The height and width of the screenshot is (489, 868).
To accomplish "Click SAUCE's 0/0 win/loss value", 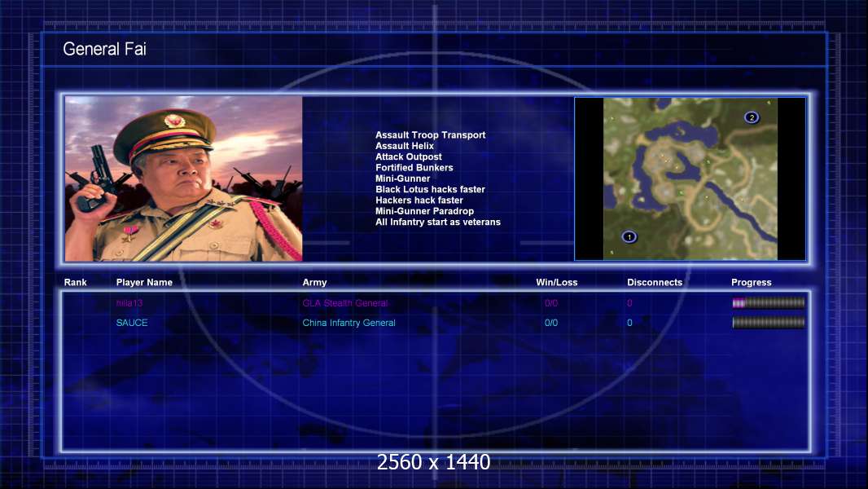I will (x=550, y=323).
